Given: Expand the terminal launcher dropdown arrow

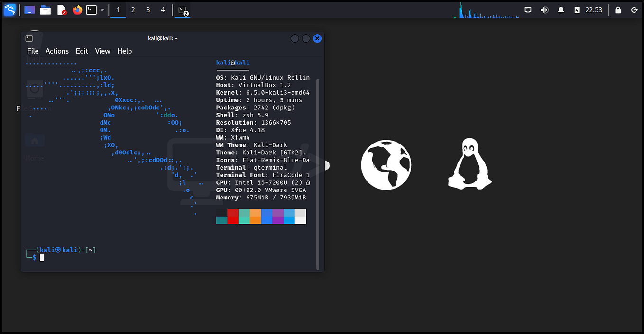Looking at the screenshot, I should click(x=101, y=9).
